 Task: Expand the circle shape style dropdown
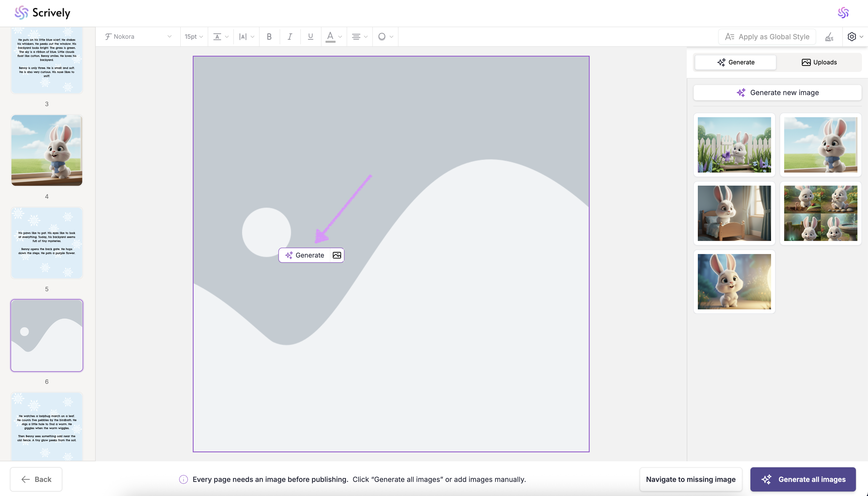tap(385, 36)
